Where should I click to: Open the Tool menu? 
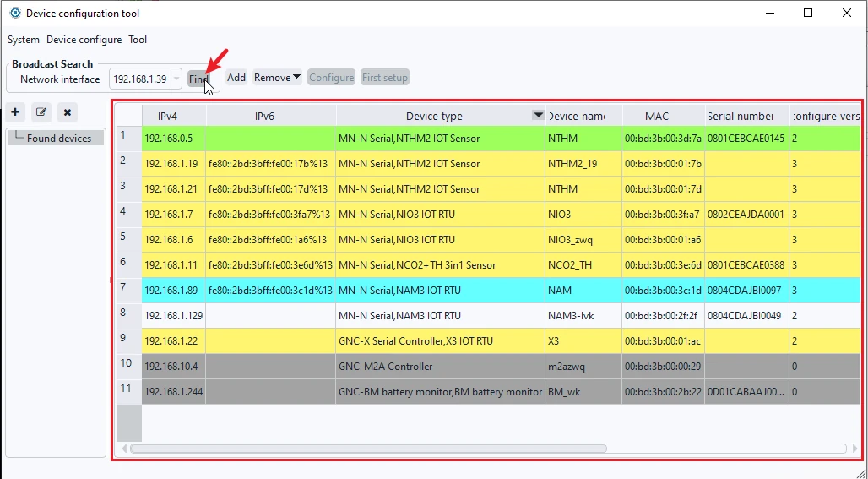pyautogui.click(x=138, y=40)
